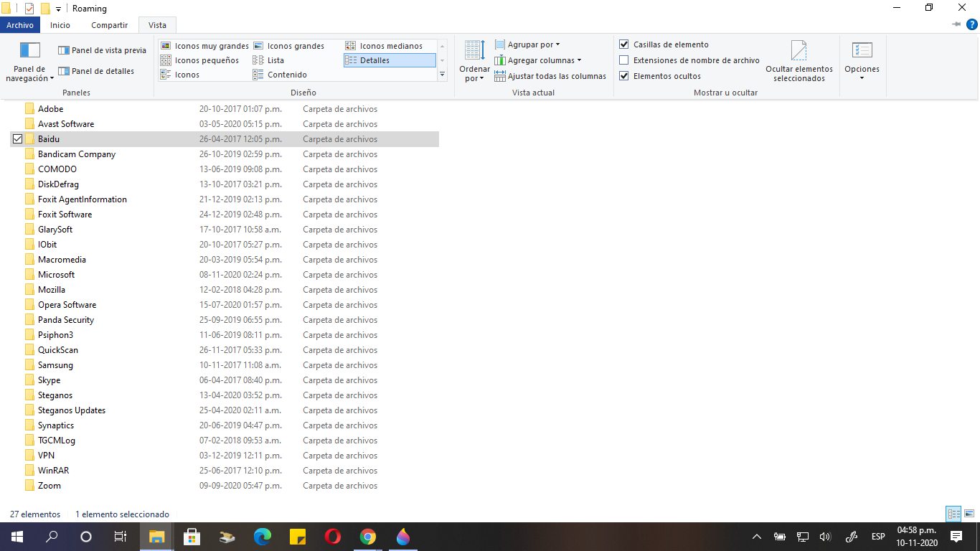Select the Mozilla folder row

[x=225, y=290]
